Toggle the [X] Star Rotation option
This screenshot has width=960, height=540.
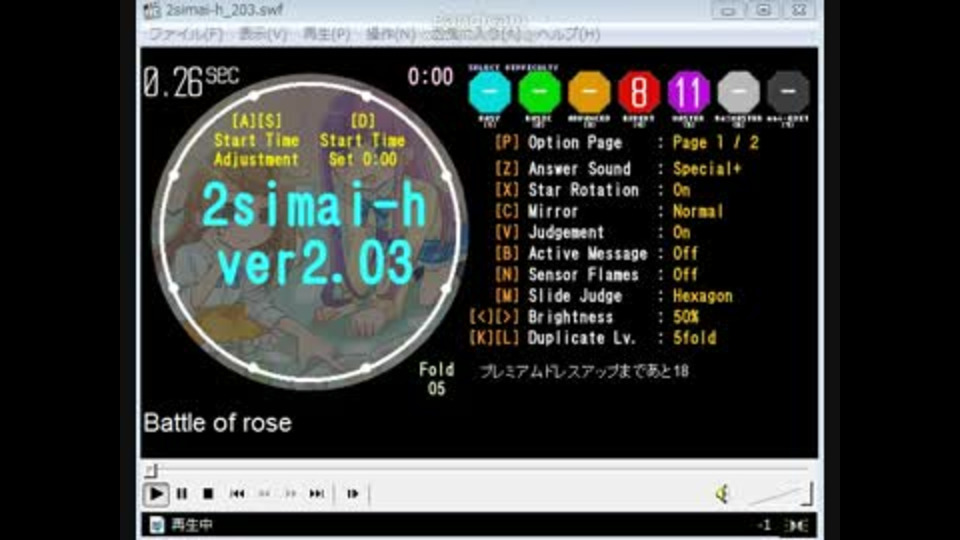click(x=593, y=190)
